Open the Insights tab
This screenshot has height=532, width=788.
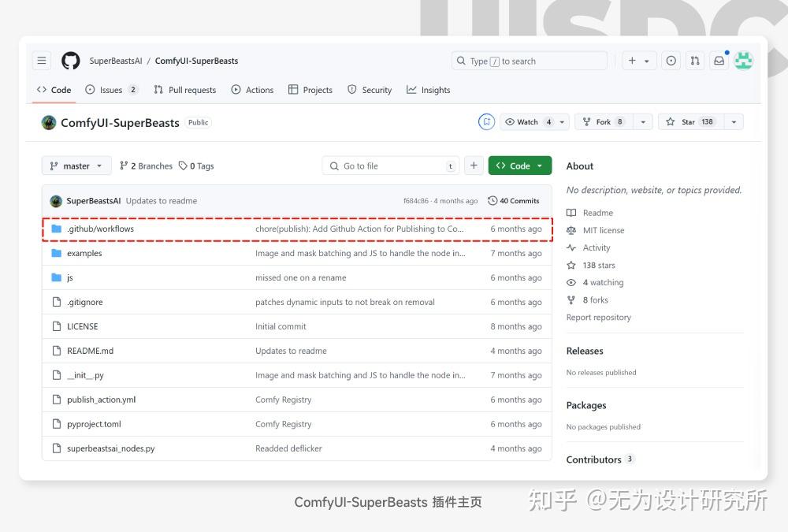point(428,90)
